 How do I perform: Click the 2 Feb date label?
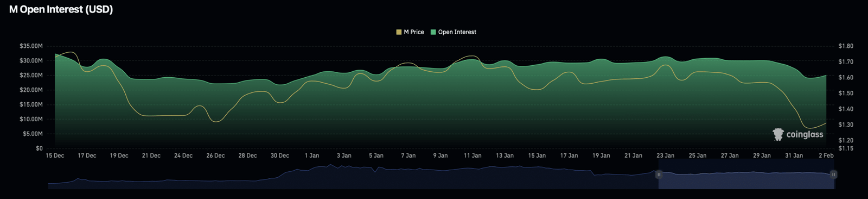click(826, 156)
